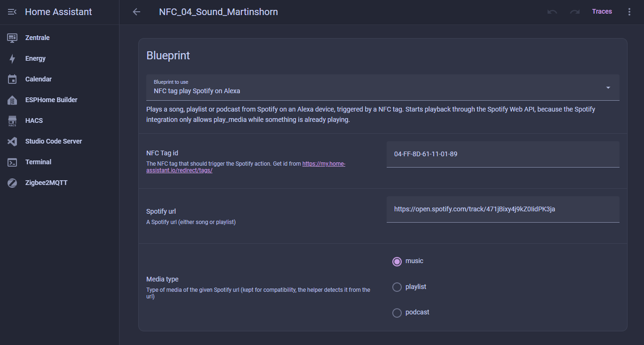Open Studio Code Server in the sidebar
This screenshot has height=345, width=644.
click(59, 141)
